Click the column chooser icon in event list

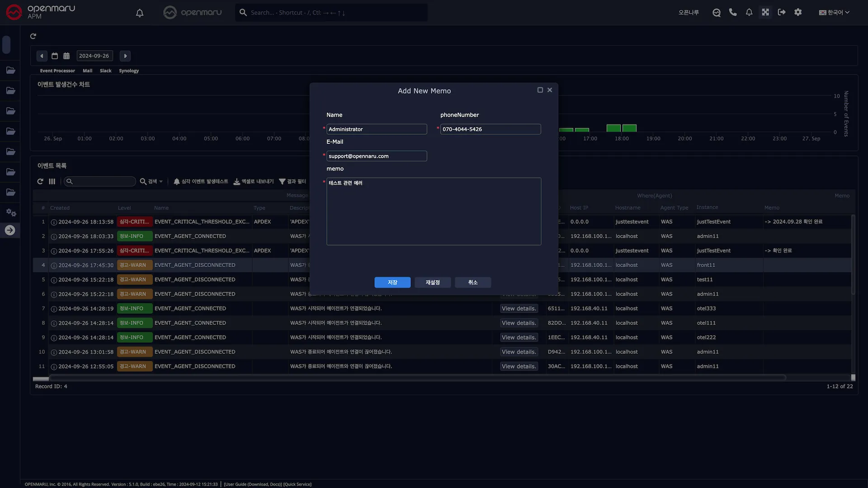click(52, 182)
